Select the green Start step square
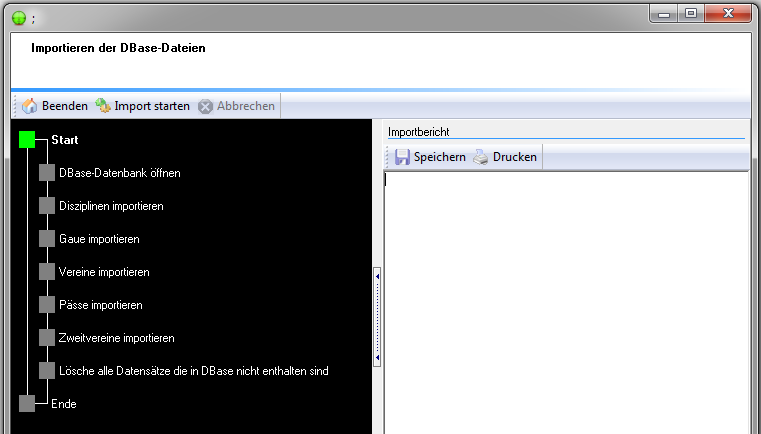 [x=27, y=140]
